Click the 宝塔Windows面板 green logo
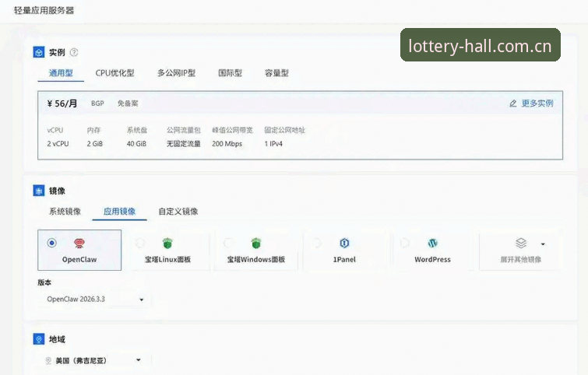The height and width of the screenshot is (375, 588). (256, 244)
